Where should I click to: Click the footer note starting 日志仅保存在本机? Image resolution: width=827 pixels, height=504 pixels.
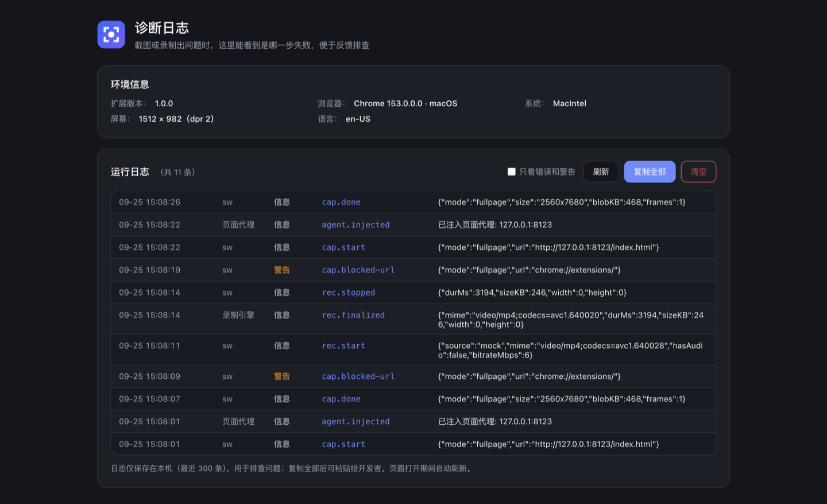(293, 468)
